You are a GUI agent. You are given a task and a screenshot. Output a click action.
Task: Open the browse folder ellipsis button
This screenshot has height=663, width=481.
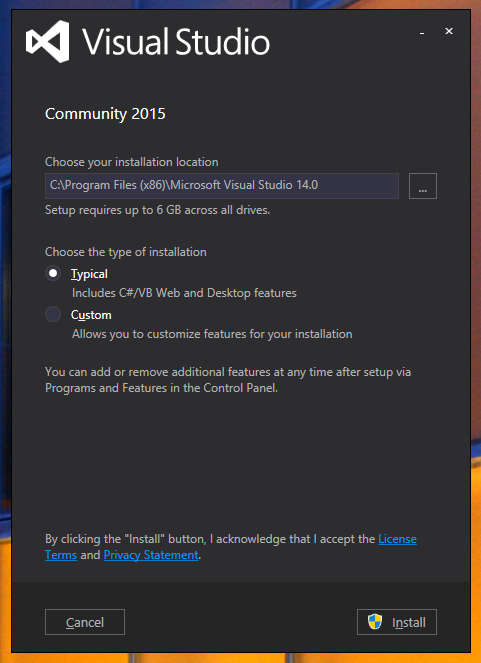click(423, 186)
